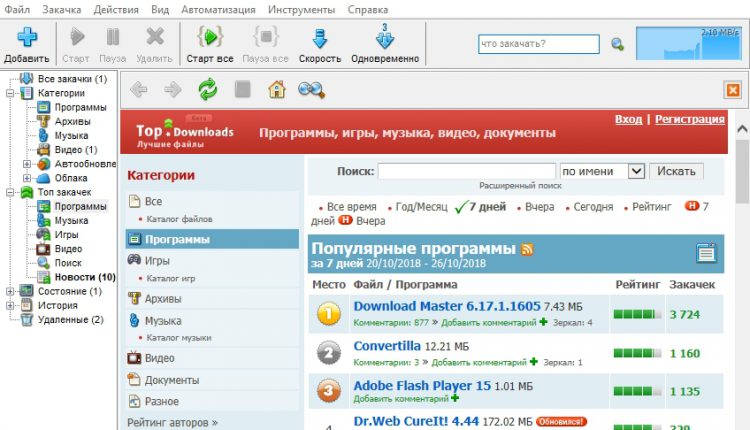
Task: Click the Регистрация link
Action: (690, 119)
